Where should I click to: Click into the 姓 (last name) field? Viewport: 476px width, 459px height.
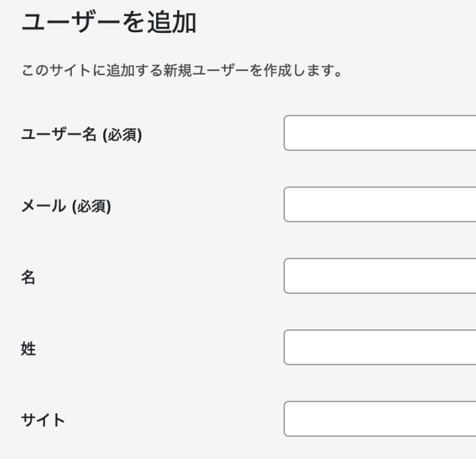point(379,348)
